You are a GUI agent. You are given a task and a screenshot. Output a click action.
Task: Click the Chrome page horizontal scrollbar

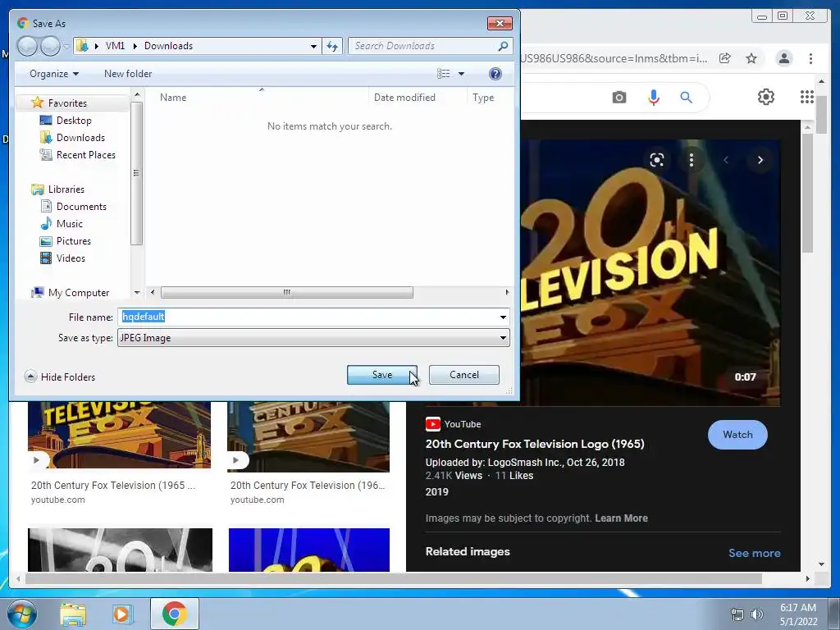394,579
